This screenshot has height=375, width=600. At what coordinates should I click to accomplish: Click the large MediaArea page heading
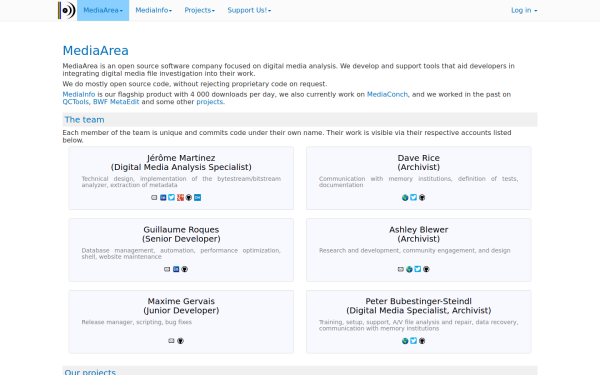[x=96, y=51]
